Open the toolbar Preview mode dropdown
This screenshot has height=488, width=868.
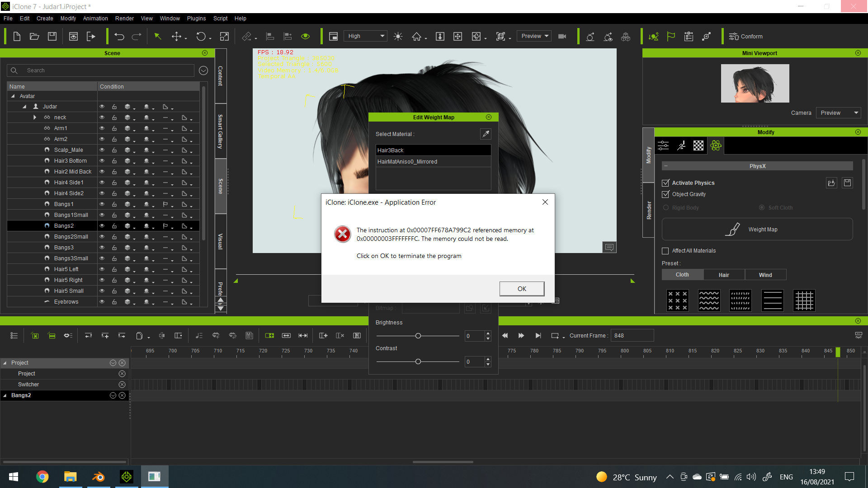(x=534, y=36)
